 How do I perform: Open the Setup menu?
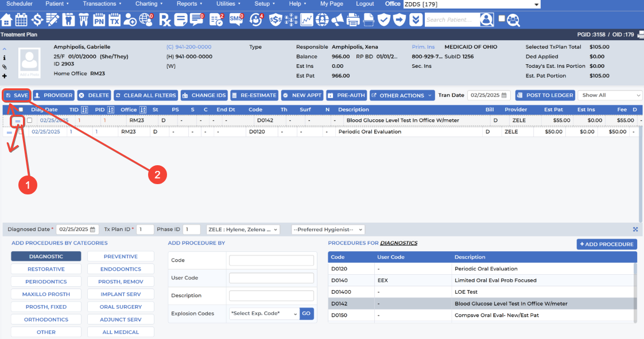[265, 3]
